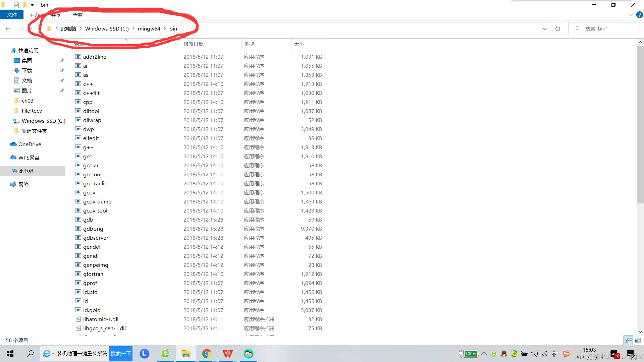Open the 查看 ribbon tab
The width and height of the screenshot is (644, 362).
click(x=77, y=15)
